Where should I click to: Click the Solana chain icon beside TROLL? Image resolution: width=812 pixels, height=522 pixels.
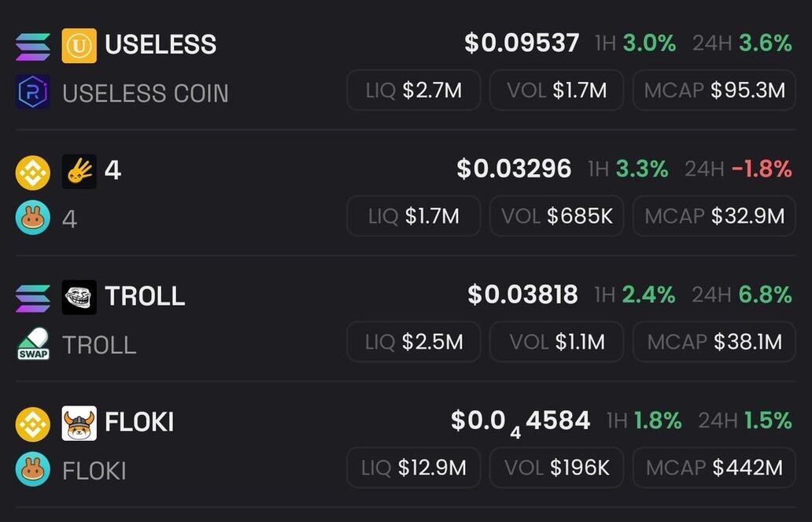click(32, 298)
